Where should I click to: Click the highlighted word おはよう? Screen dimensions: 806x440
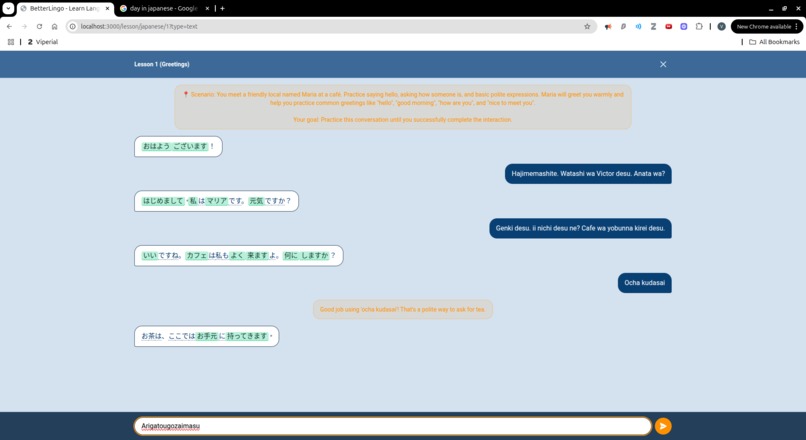[156, 146]
